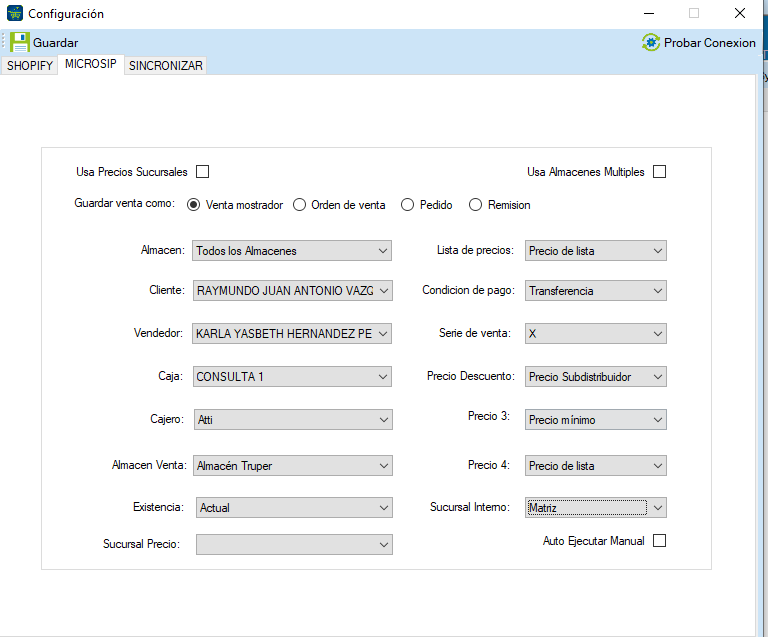Click the Guardar button label
This screenshot has width=768, height=637.
click(55, 43)
